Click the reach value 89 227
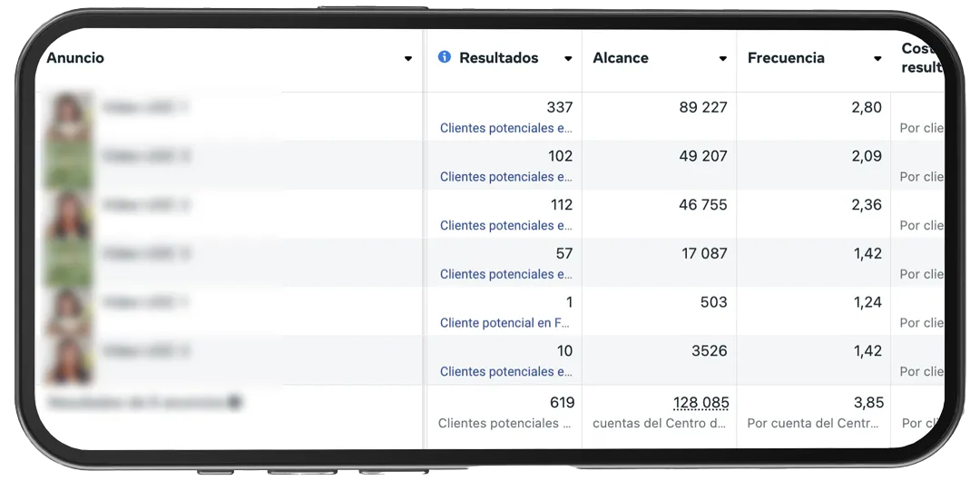 703,108
